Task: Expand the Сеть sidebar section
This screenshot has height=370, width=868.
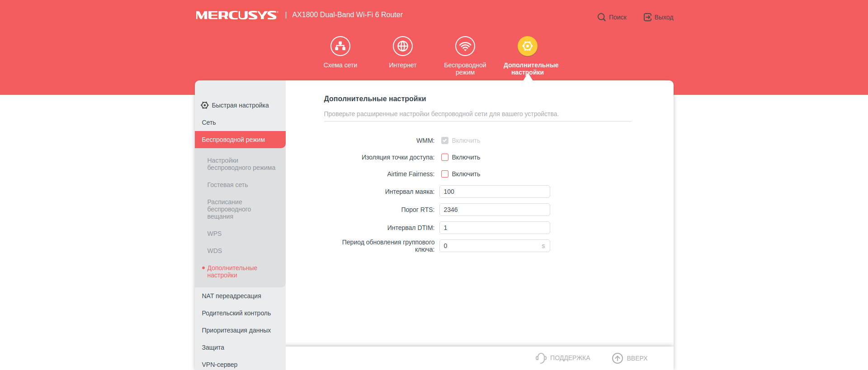Action: pos(209,122)
